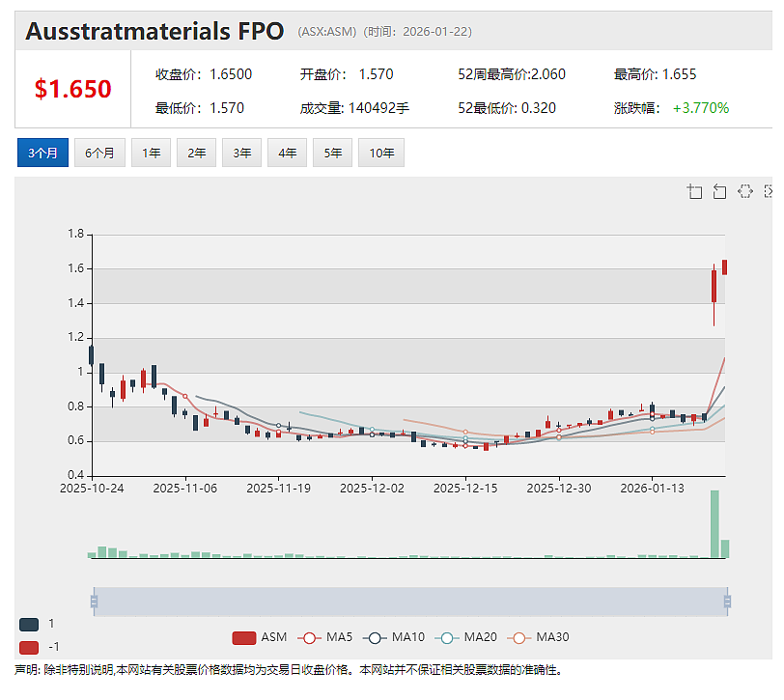Click the 2025-11-06 axis date label
784x700 pixels.
tap(185, 489)
